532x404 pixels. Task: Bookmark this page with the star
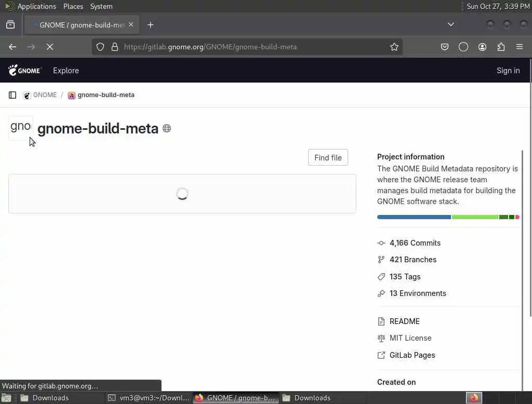pyautogui.click(x=394, y=47)
